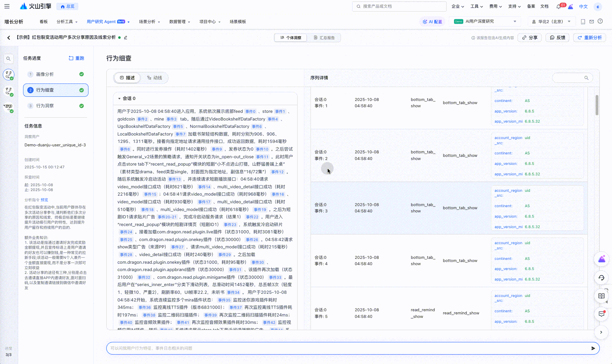Click the pencil icon to edit title

pos(126,37)
